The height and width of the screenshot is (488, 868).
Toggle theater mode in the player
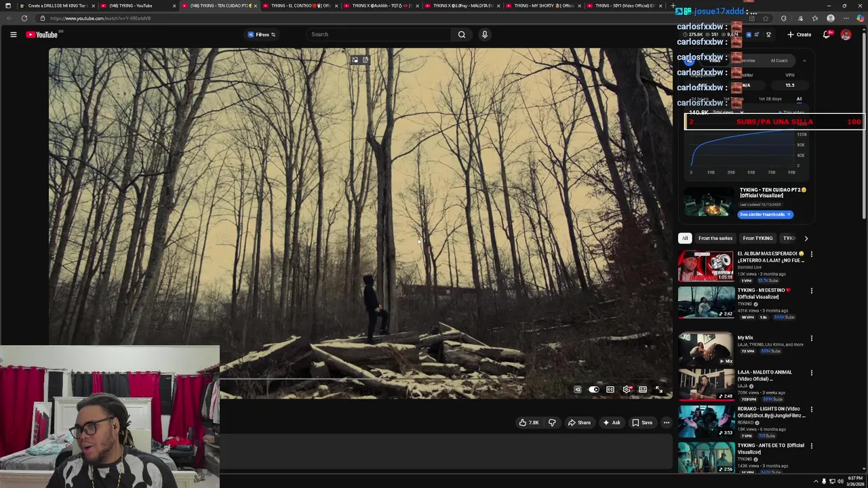tap(643, 390)
